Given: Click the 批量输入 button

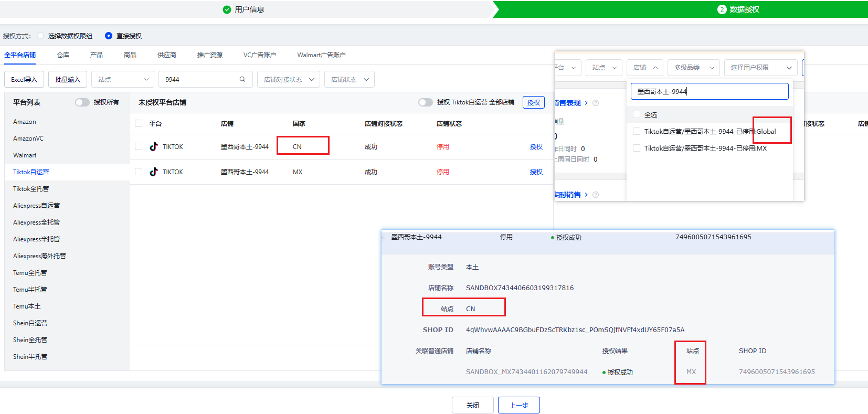Looking at the screenshot, I should 68,79.
